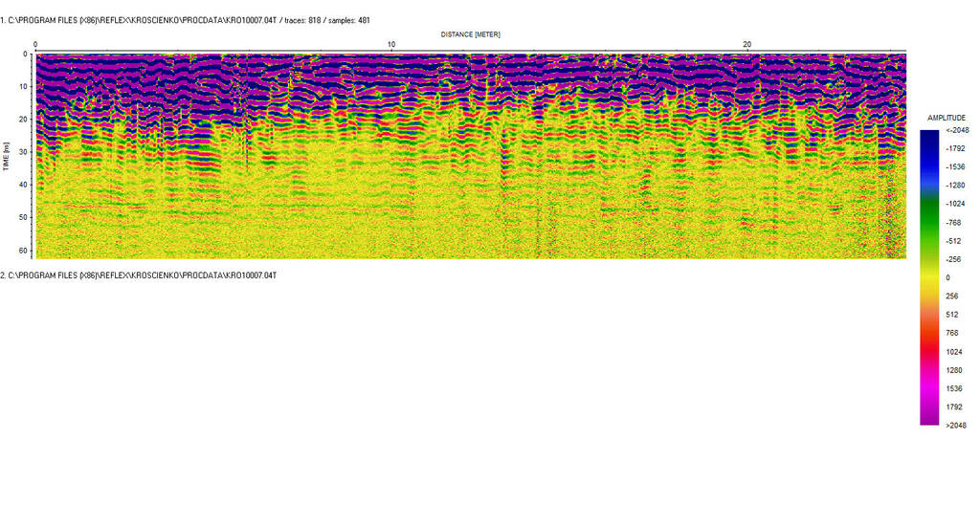Click the 0 tick on distance axis
The width and height of the screenshot is (980, 528).
pos(35,45)
